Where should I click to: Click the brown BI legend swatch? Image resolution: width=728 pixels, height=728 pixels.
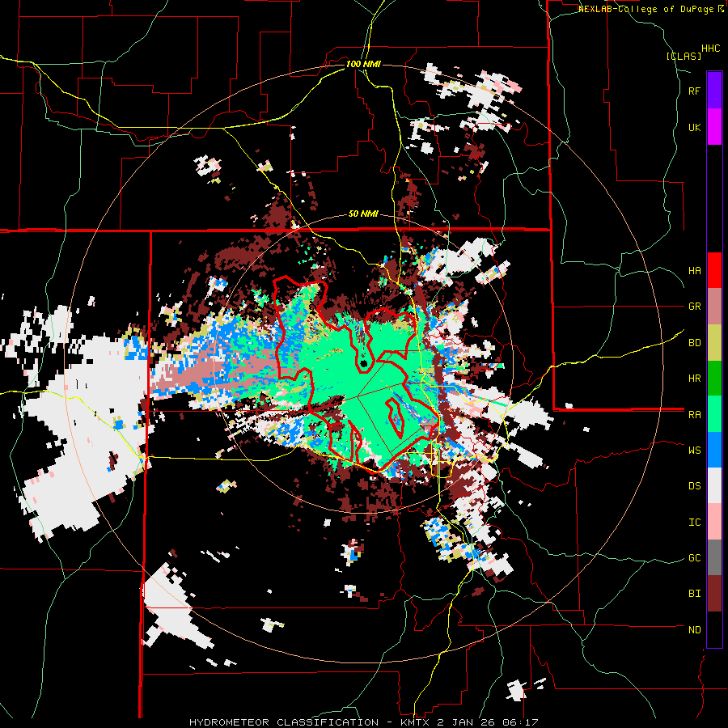[x=714, y=594]
